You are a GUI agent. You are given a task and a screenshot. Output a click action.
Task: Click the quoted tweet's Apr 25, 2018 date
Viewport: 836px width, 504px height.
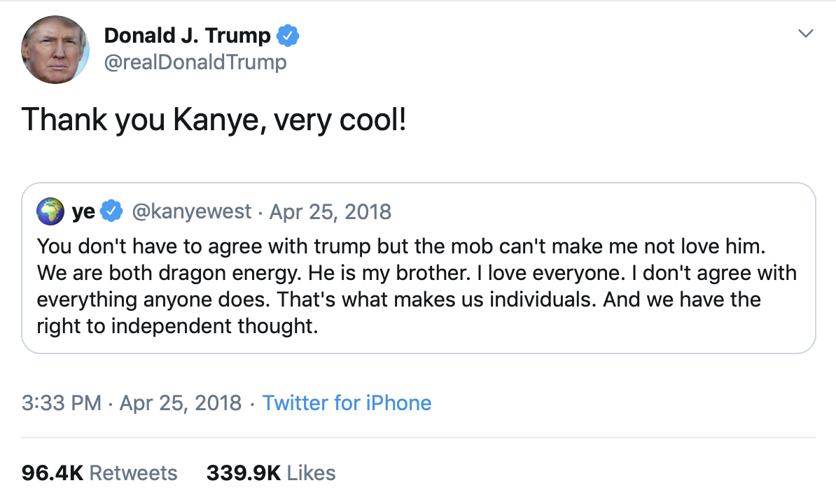330,211
